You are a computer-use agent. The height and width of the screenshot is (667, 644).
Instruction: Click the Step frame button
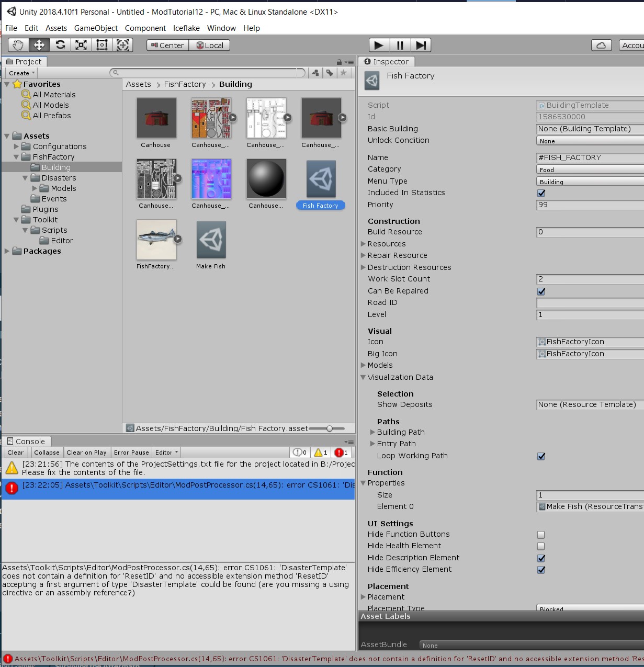(x=421, y=46)
